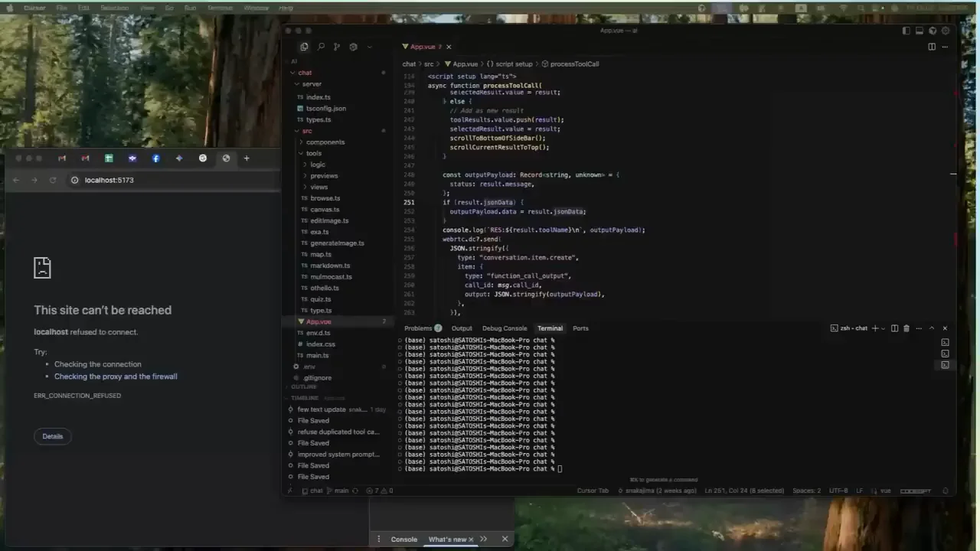Create a new terminal with plus icon

pyautogui.click(x=875, y=328)
